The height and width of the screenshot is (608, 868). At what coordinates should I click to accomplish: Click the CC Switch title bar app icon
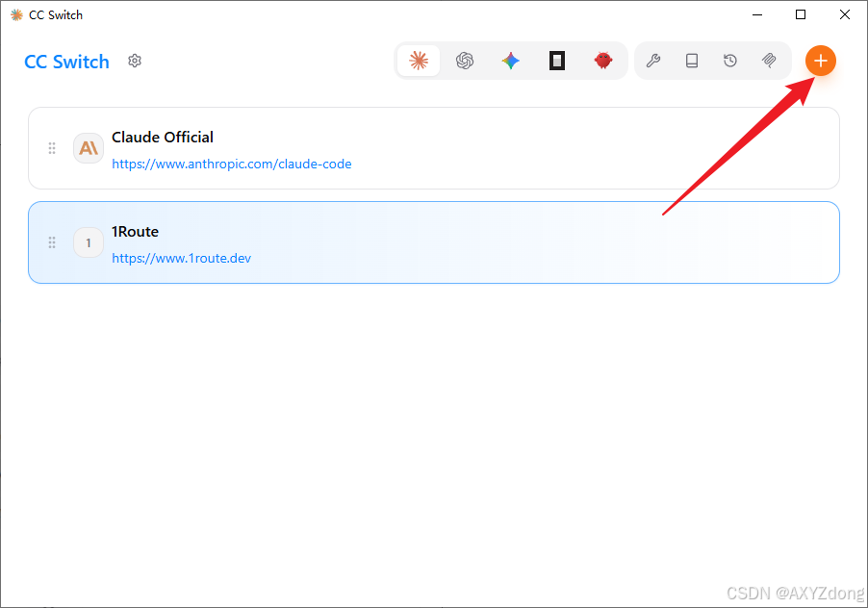(16, 15)
